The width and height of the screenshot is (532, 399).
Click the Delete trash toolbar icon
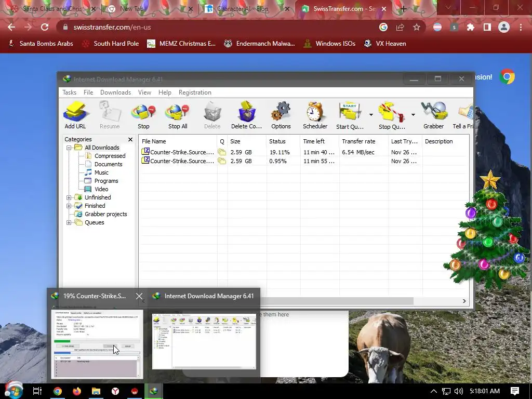point(212,115)
